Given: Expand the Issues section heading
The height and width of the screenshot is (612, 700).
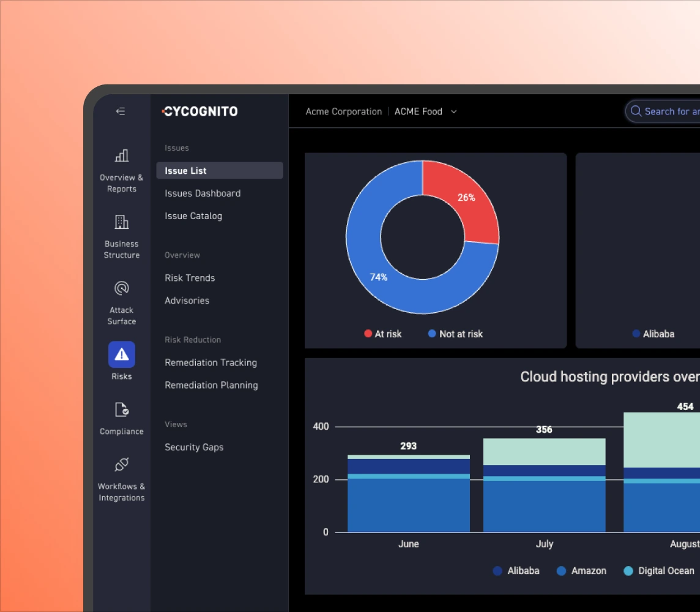Looking at the screenshot, I should point(177,147).
